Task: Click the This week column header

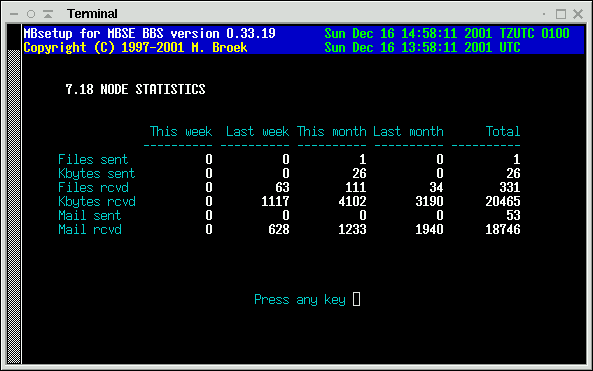Action: tap(181, 131)
